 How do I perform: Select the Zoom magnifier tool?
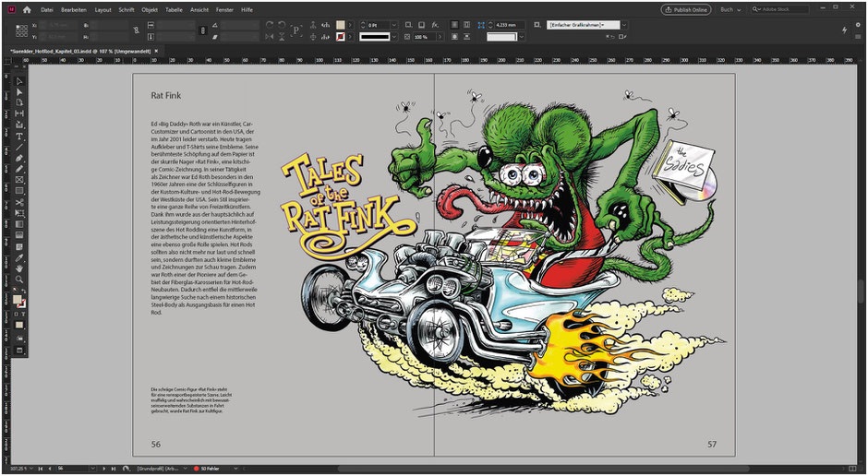(x=19, y=280)
